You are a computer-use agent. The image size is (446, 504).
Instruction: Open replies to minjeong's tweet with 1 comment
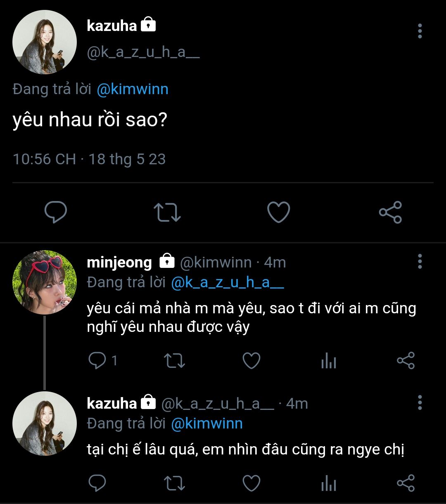click(x=103, y=361)
